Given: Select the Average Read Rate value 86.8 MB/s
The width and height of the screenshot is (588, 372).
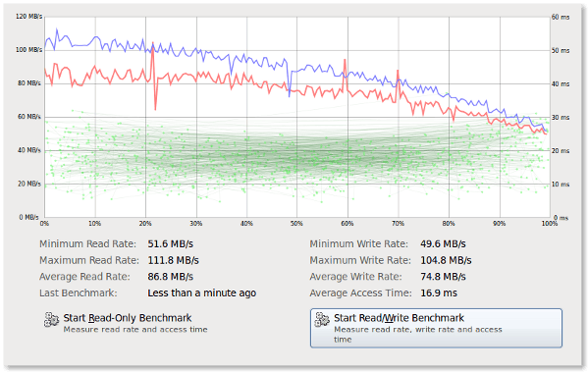Looking at the screenshot, I should [170, 277].
